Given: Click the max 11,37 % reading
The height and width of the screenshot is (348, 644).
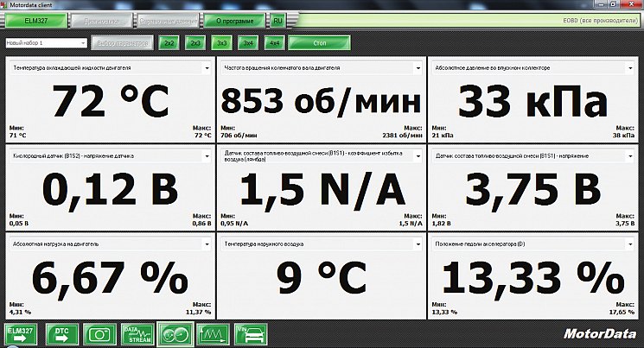Looking at the screenshot, I should [198, 313].
